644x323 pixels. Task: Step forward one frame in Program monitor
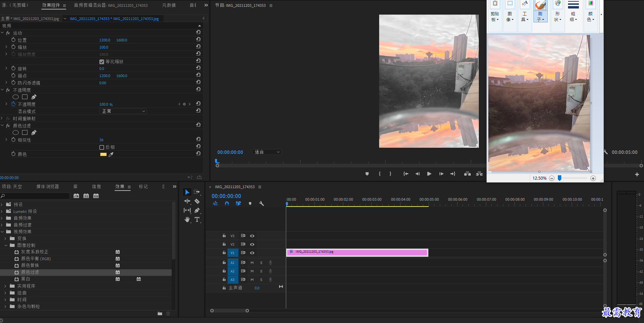(x=441, y=174)
